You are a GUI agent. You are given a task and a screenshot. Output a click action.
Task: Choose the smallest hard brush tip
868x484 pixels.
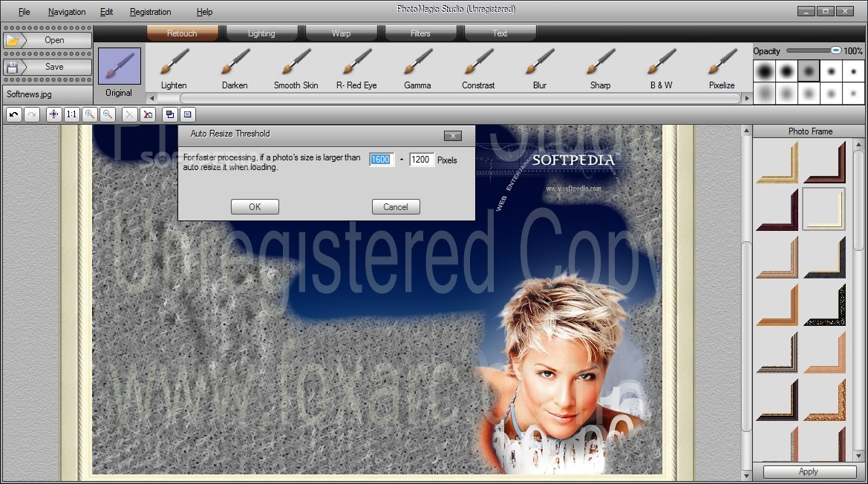click(x=853, y=71)
